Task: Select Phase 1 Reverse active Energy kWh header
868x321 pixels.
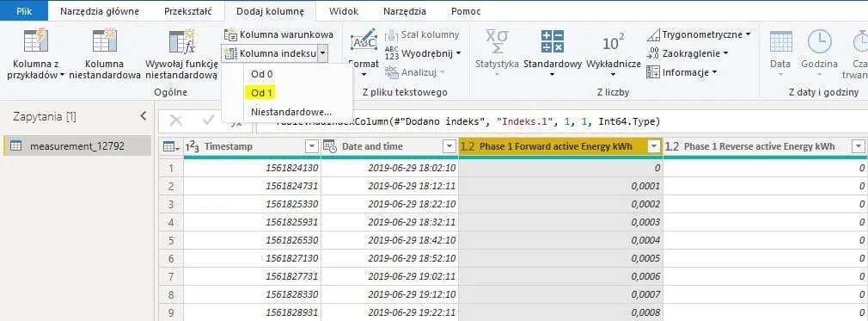Action: pyautogui.click(x=765, y=146)
